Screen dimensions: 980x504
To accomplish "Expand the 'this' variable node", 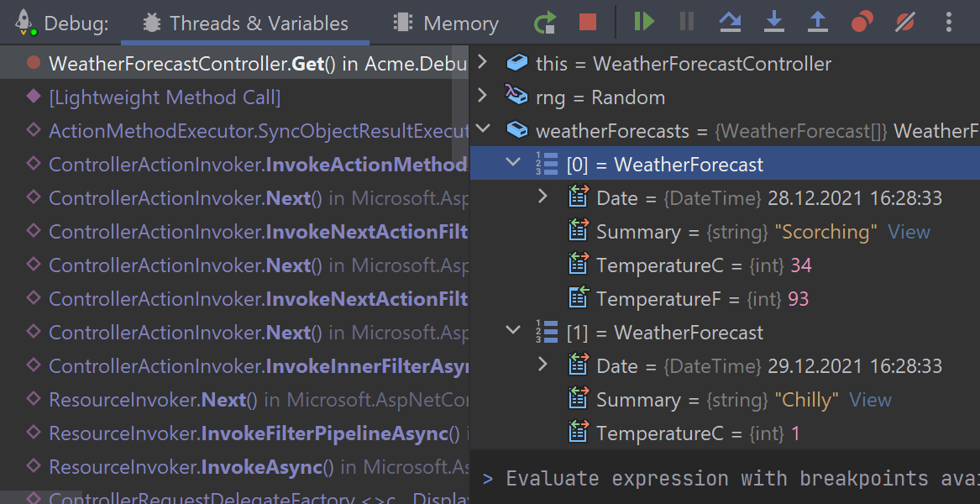I will pyautogui.click(x=482, y=63).
